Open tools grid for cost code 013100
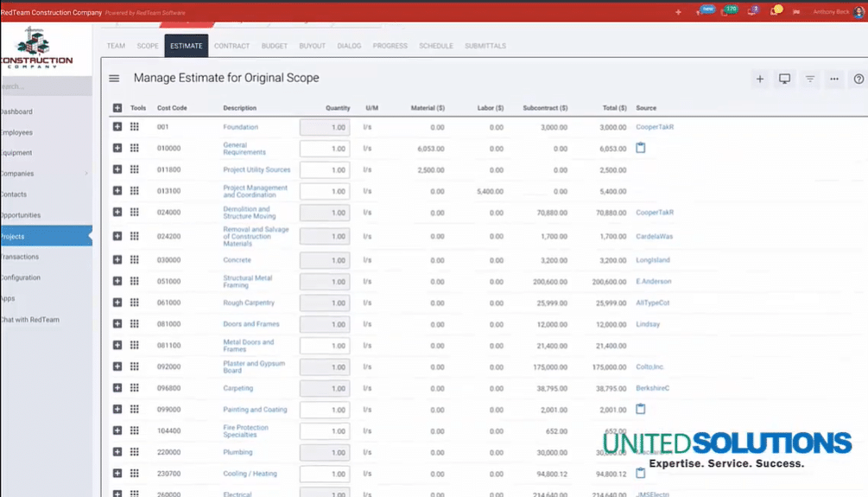 tap(135, 191)
